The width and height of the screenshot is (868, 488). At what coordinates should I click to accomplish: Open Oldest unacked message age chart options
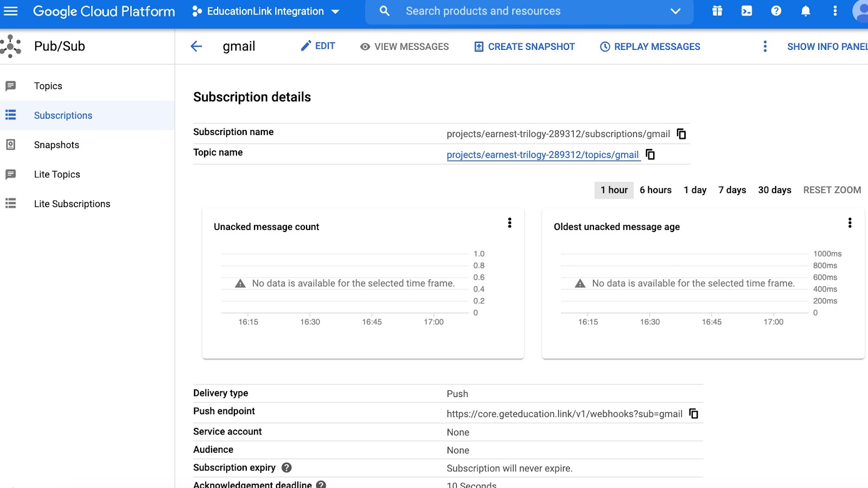click(850, 223)
